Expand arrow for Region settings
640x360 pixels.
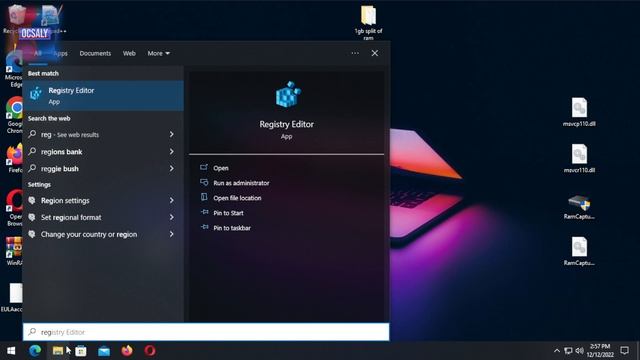[x=172, y=200]
